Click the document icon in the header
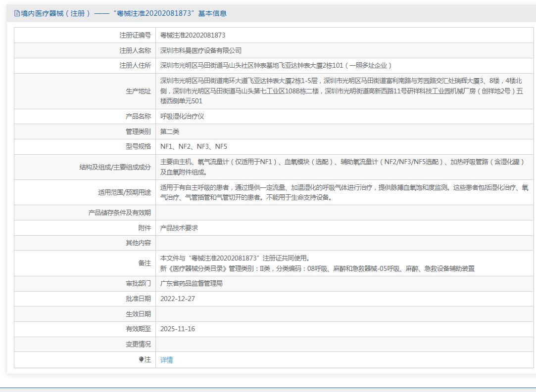This screenshot has height=392, width=536. [x=17, y=13]
